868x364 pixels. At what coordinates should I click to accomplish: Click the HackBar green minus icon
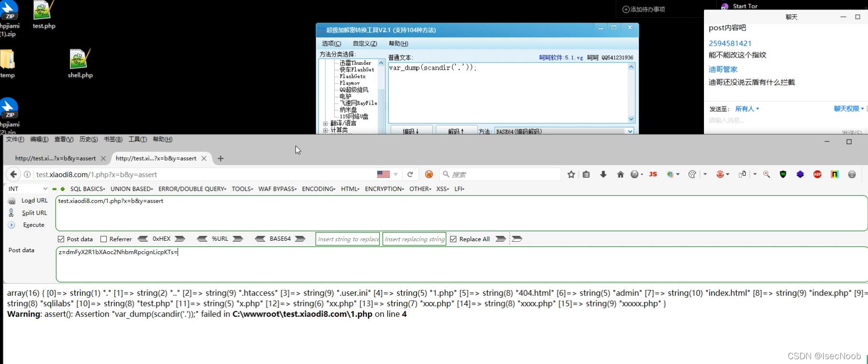point(55,189)
